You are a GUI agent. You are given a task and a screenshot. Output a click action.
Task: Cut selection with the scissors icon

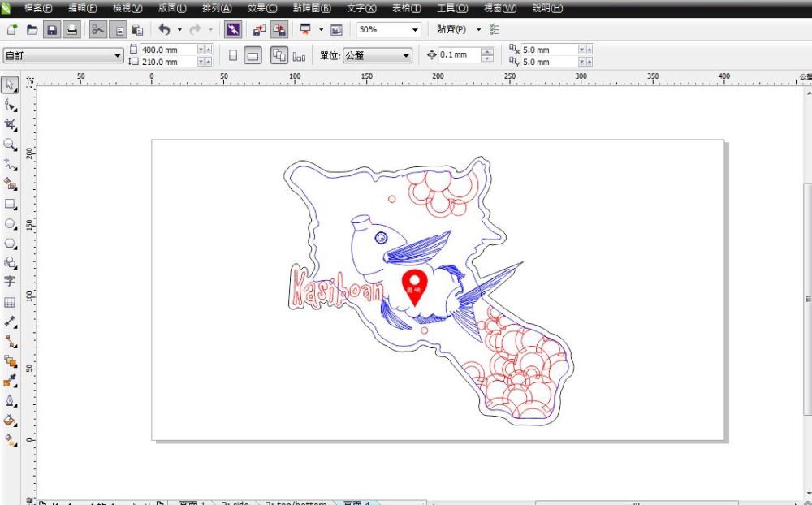98,29
